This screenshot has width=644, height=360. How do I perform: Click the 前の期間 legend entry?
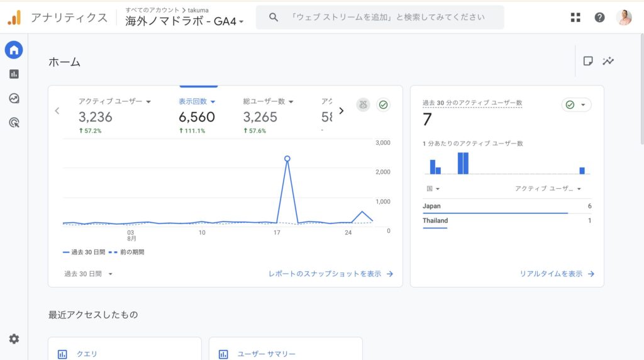click(126, 252)
